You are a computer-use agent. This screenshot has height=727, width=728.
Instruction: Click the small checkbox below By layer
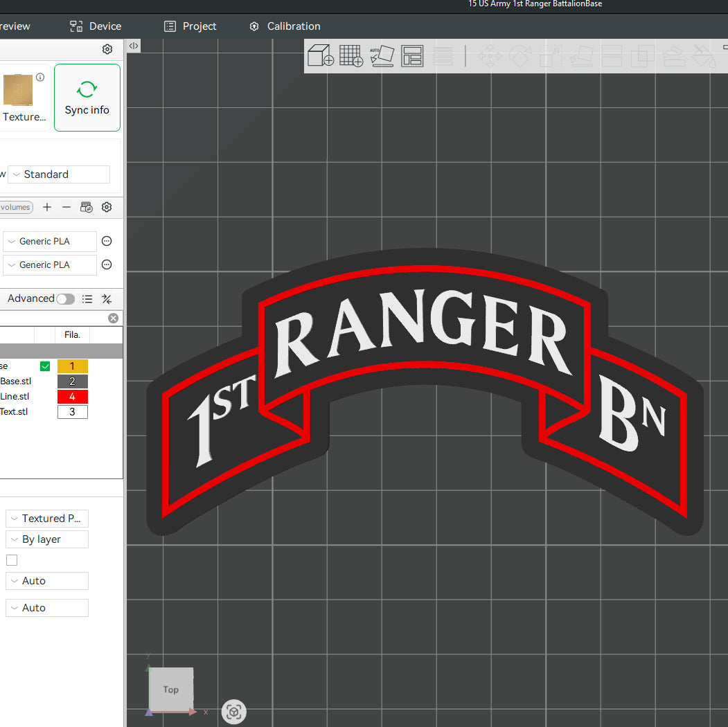(x=11, y=559)
